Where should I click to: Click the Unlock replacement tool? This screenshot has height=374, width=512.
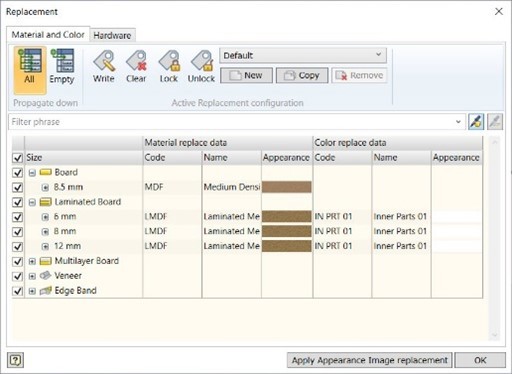tap(201, 67)
